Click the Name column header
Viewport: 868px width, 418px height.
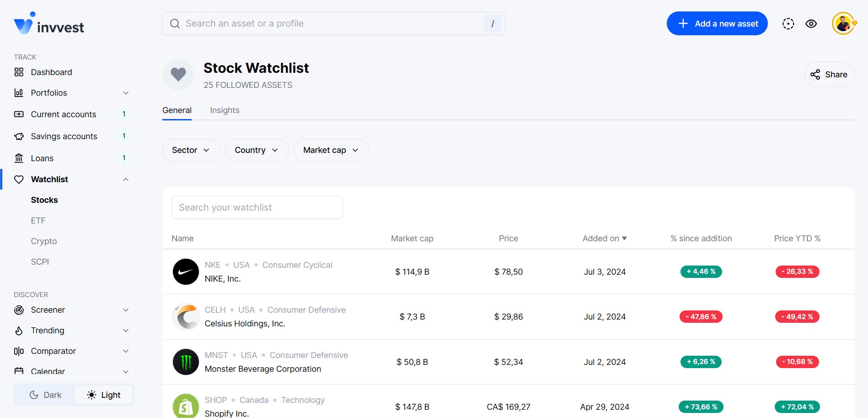tap(182, 239)
